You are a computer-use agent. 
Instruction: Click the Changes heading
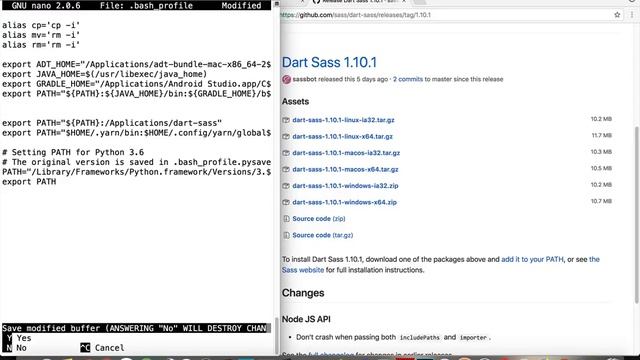point(303,293)
